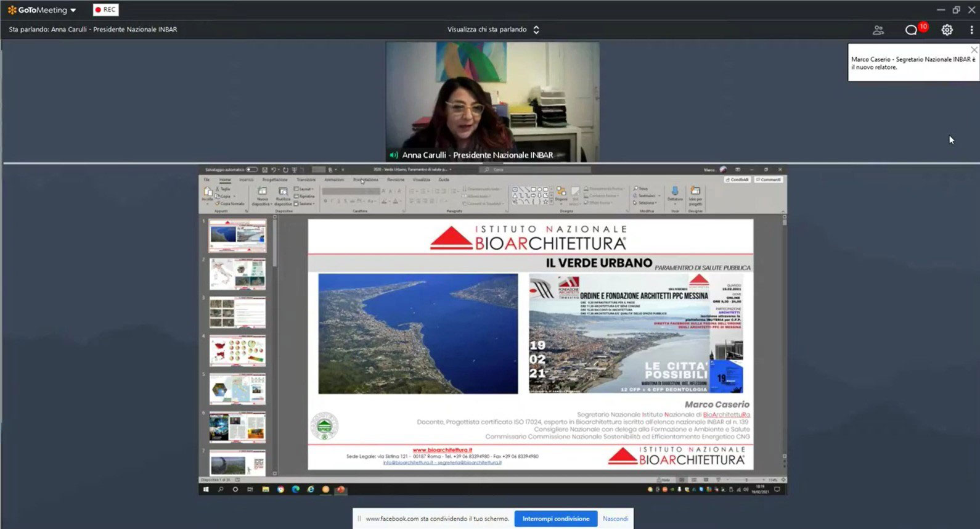
Task: Click the Anna Carulli webcam video tile
Action: coord(492,102)
